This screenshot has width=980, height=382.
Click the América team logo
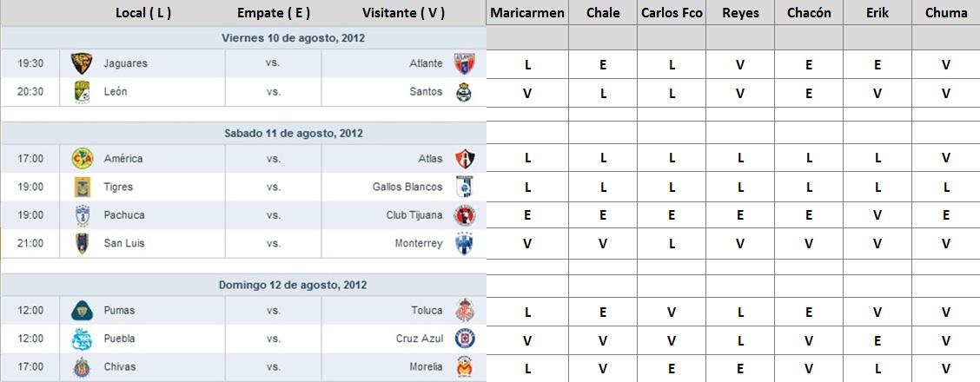pyautogui.click(x=82, y=159)
